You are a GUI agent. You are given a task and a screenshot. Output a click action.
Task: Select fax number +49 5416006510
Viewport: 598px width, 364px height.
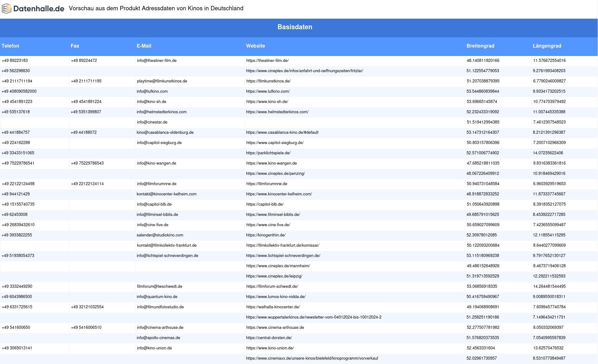86,328
